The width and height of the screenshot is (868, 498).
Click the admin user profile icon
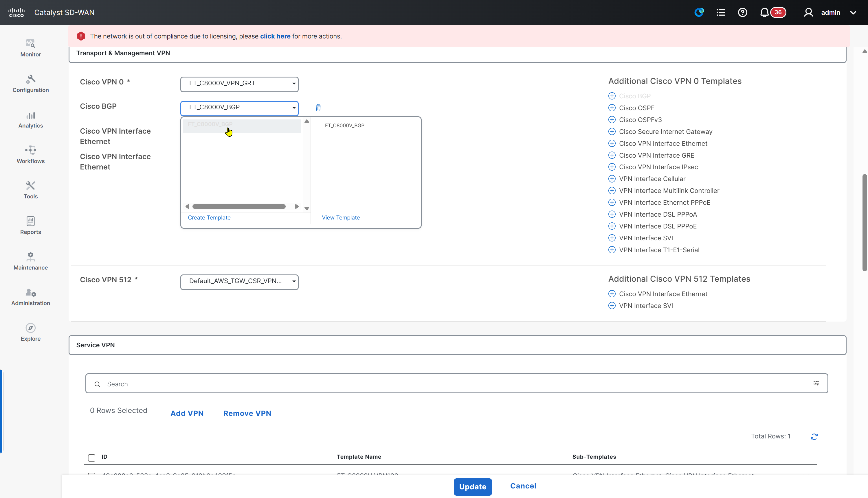point(808,13)
